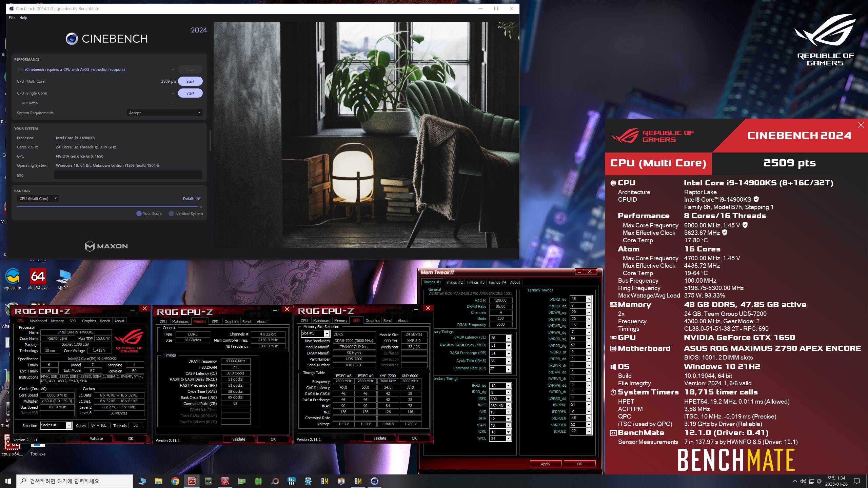868x488 pixels.
Task: Switch to Cinebench on the taskbar
Action: click(374, 481)
